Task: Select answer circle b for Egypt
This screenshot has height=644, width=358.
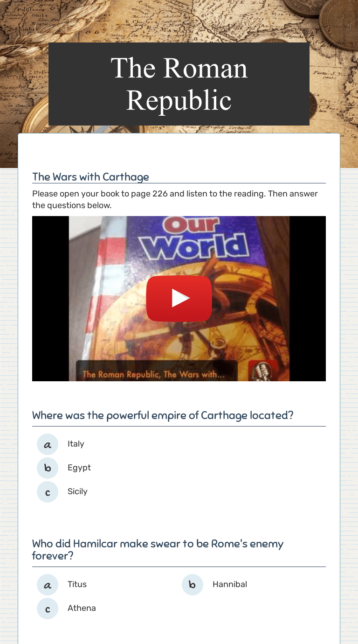Action: (x=48, y=468)
